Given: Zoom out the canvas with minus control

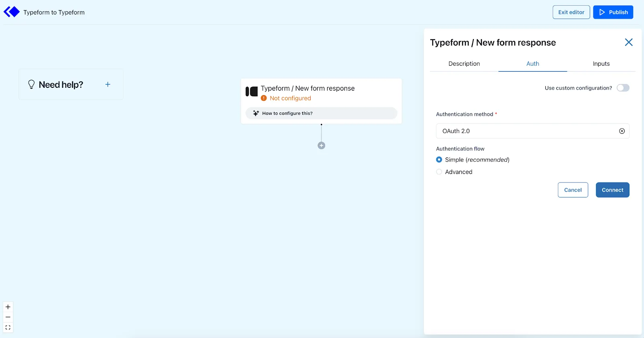Looking at the screenshot, I should pyautogui.click(x=8, y=317).
